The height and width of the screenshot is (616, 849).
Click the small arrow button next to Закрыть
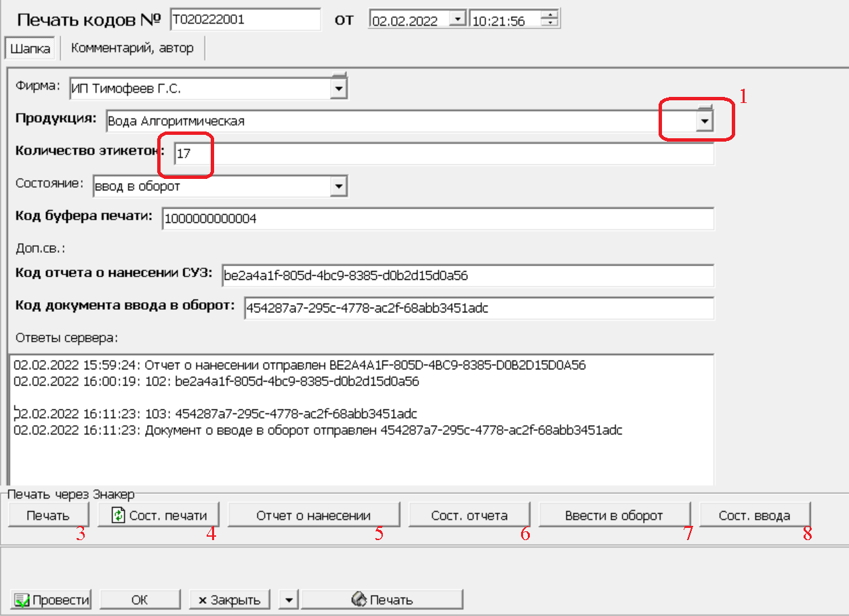coord(289,600)
